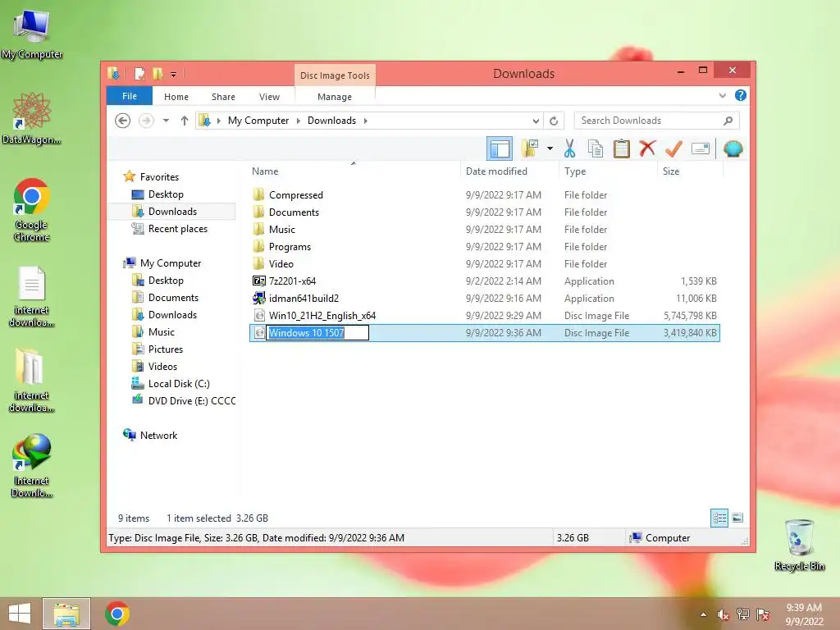Select My Computer in the navigation pane
This screenshot has height=630, width=840.
click(x=171, y=263)
